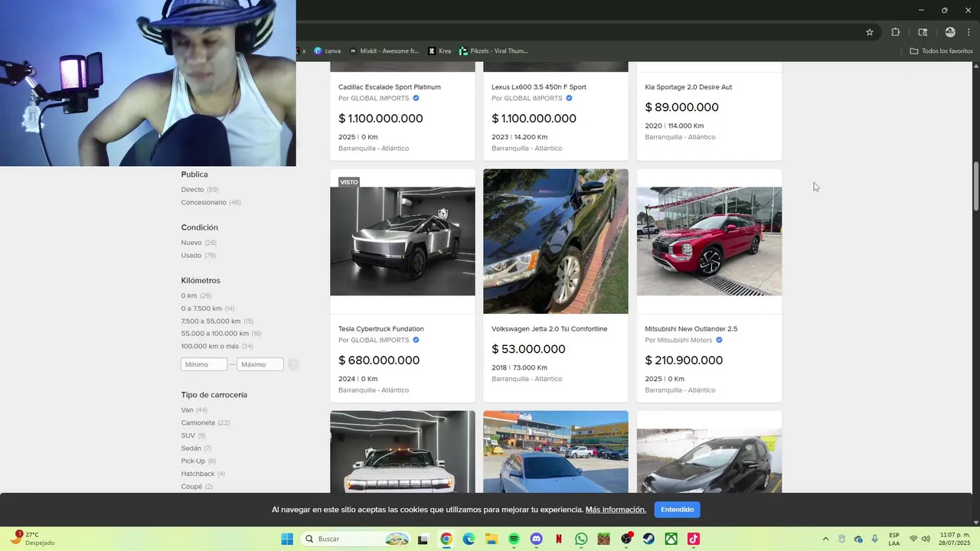Open the Chrome extensions puzzle icon
The image size is (980, 551).
[x=895, y=32]
